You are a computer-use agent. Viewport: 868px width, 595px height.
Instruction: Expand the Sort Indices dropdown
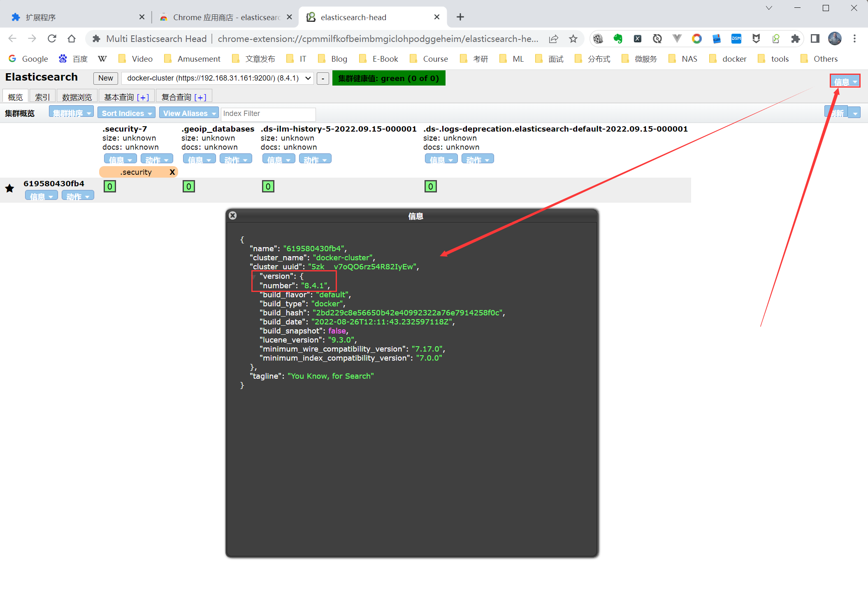coord(126,113)
